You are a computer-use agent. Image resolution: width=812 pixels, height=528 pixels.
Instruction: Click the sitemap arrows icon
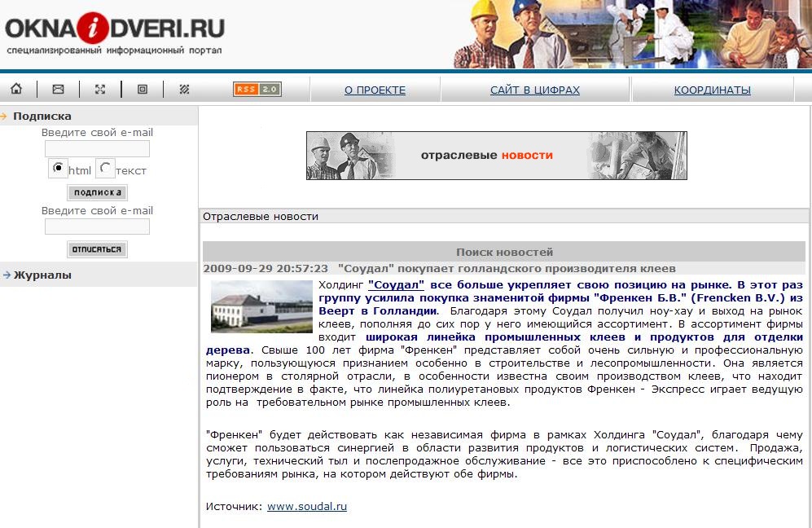point(100,89)
